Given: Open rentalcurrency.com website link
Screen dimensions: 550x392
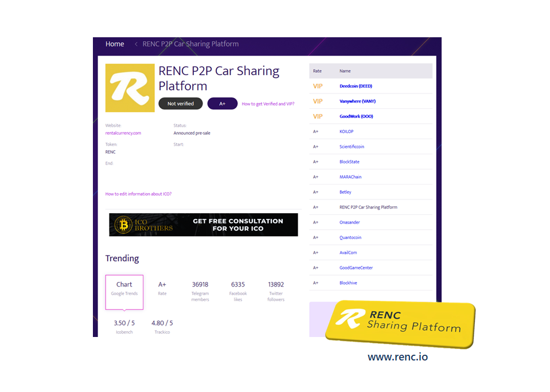Looking at the screenshot, I should [123, 133].
